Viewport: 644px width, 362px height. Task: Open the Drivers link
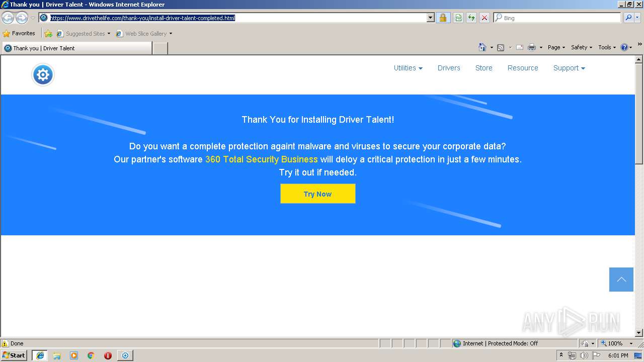[x=449, y=68]
